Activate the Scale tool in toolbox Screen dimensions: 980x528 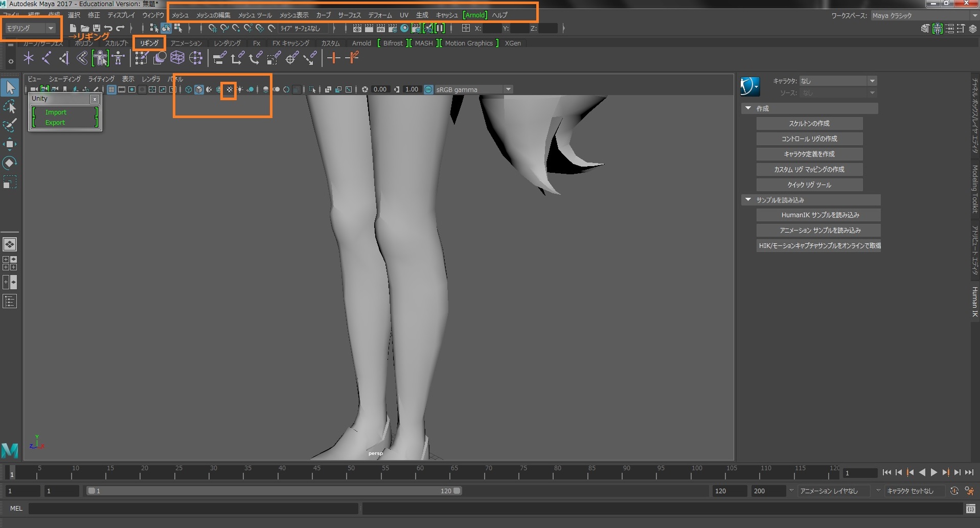click(10, 182)
